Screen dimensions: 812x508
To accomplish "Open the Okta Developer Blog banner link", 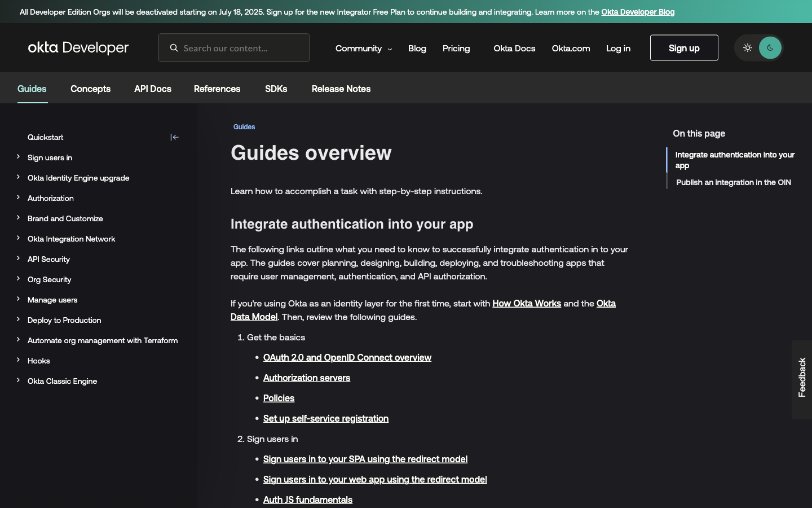I will point(638,12).
